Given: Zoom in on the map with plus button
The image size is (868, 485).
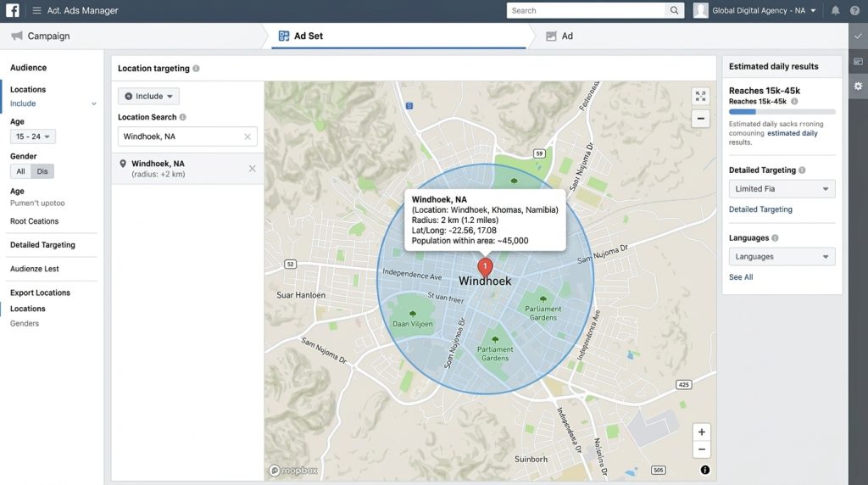Looking at the screenshot, I should tap(701, 432).
